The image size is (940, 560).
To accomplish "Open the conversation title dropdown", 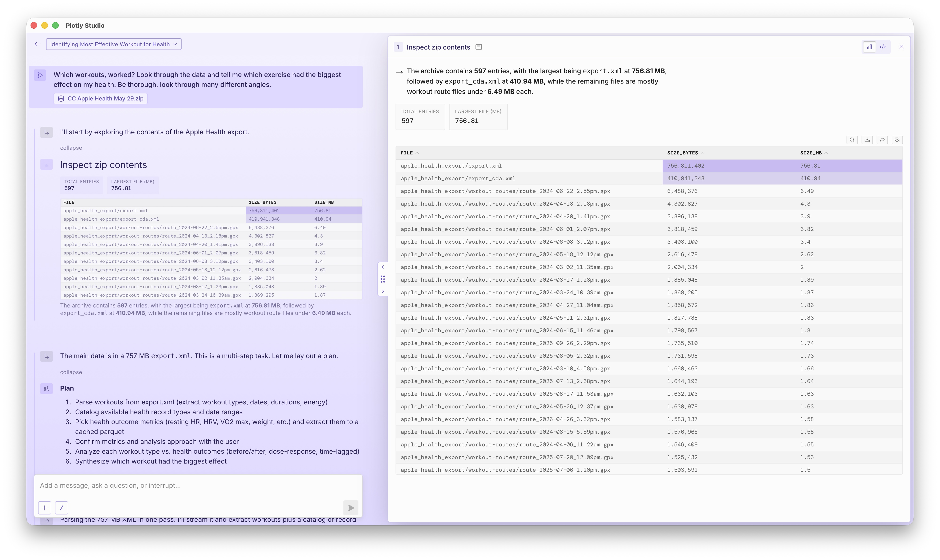I will point(114,44).
